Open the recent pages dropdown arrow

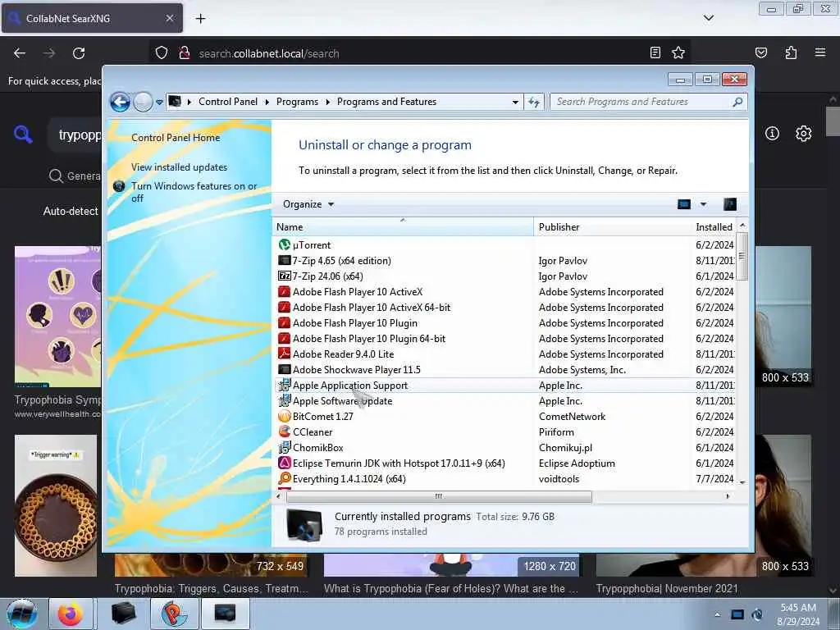click(x=159, y=102)
